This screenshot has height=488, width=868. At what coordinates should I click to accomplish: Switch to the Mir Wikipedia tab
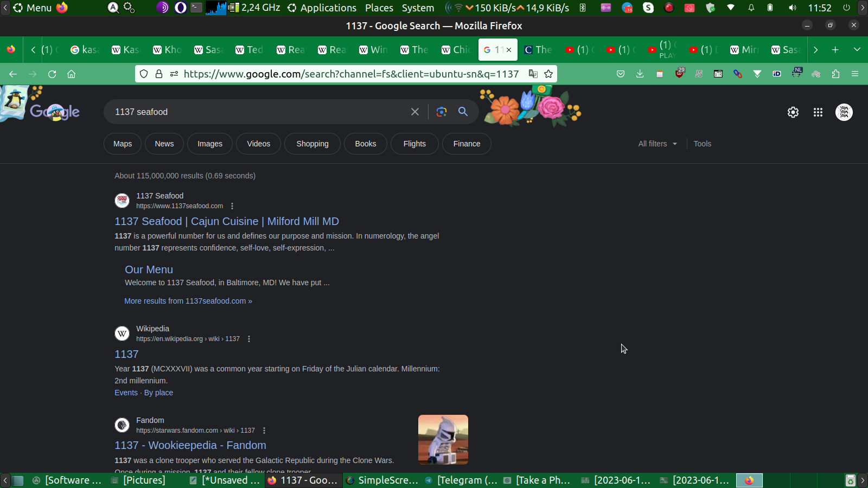click(745, 50)
